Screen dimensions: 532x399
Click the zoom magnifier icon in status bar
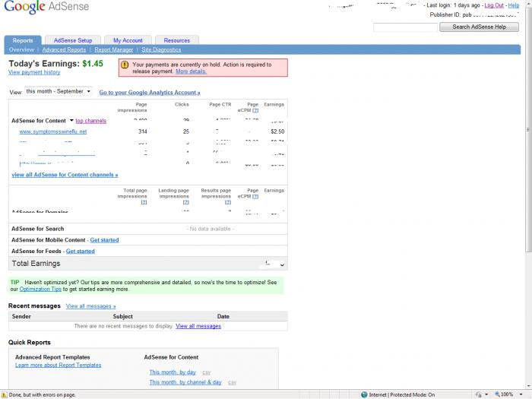tap(495, 394)
